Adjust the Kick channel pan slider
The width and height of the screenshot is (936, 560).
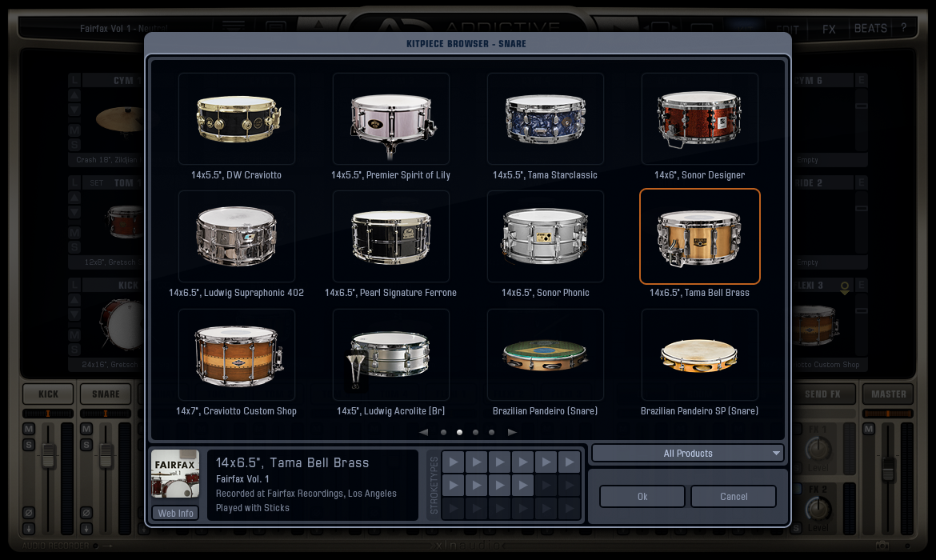48,414
